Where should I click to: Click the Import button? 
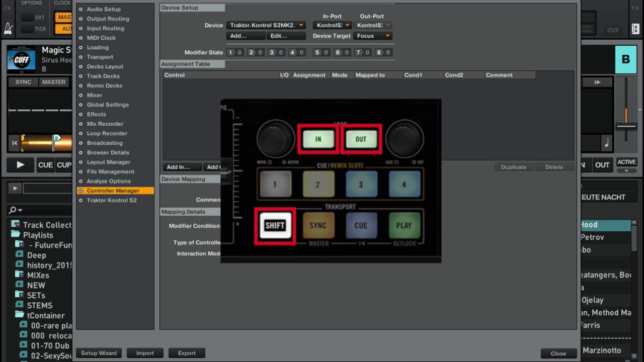click(x=145, y=353)
